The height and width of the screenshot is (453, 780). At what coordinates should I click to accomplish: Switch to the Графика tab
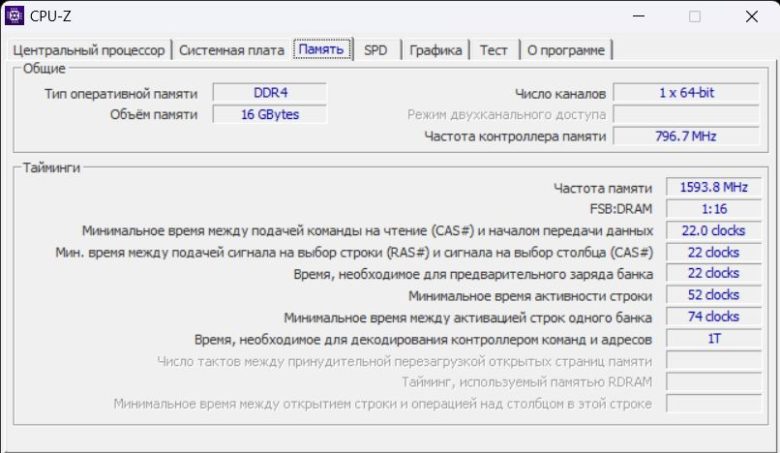[x=435, y=50]
